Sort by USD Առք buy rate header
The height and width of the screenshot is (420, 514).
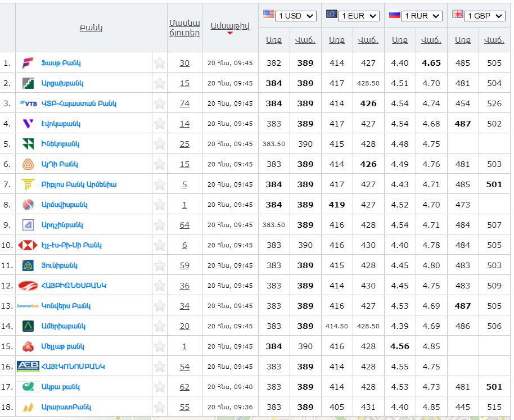(x=274, y=40)
